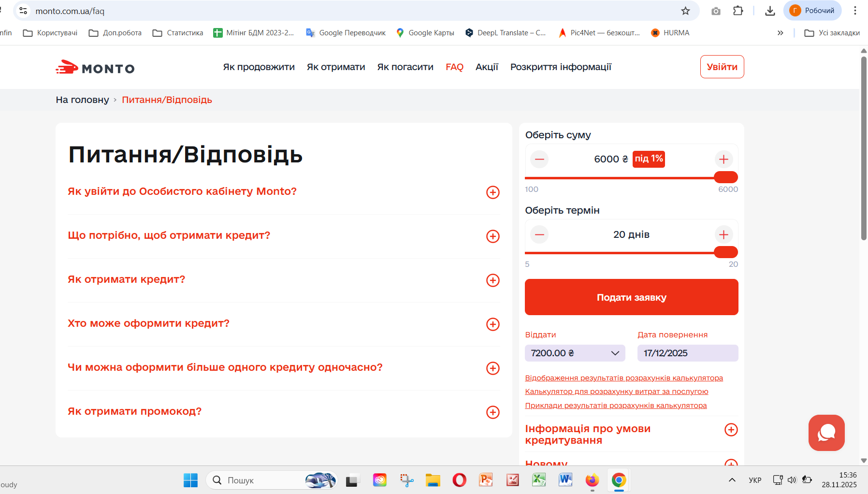
Task: Open DeepL Translate bookmark
Action: pos(506,33)
